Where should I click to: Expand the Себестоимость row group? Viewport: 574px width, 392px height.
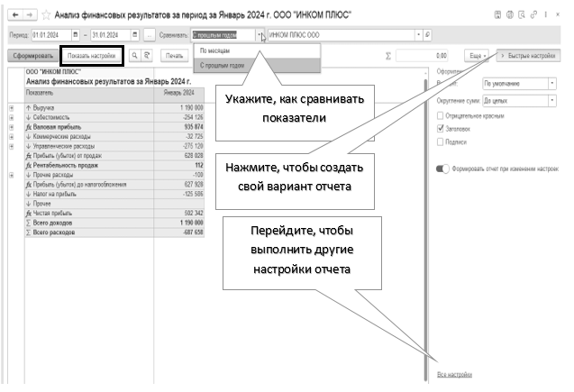click(12, 117)
